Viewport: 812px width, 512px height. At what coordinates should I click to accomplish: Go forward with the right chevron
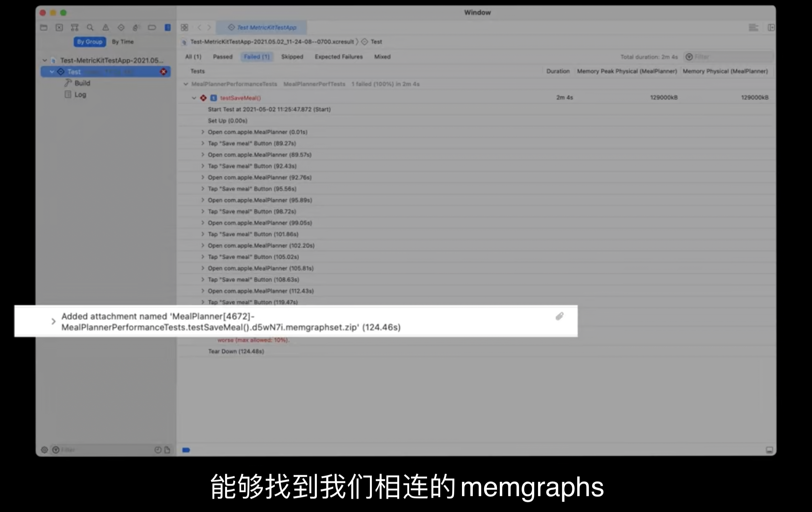(x=209, y=27)
